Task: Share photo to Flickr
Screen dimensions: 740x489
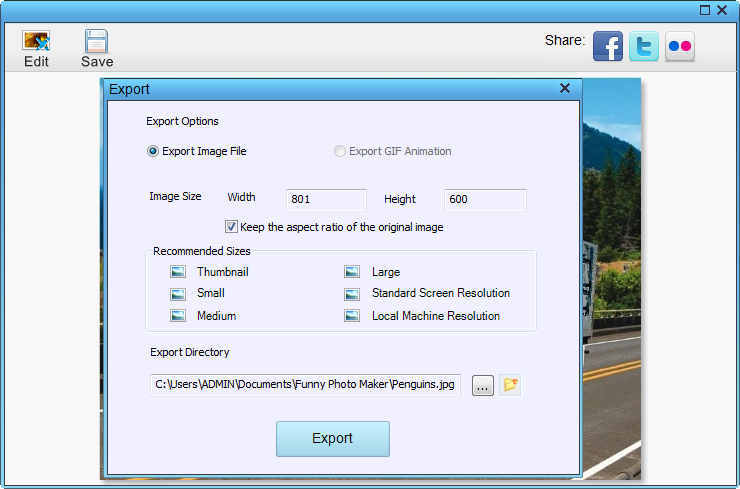Action: click(x=680, y=46)
